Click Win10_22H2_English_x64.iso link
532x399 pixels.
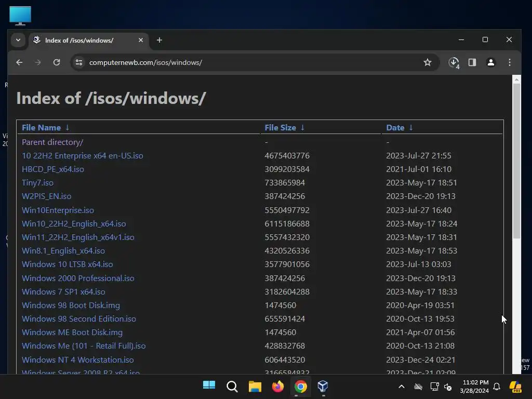[74, 224]
